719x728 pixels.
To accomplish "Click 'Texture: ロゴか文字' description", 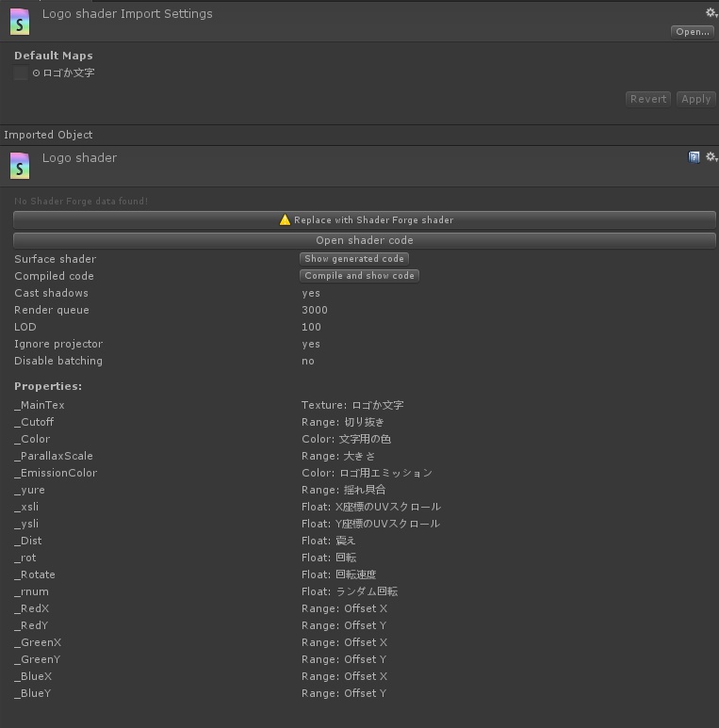I will (352, 405).
